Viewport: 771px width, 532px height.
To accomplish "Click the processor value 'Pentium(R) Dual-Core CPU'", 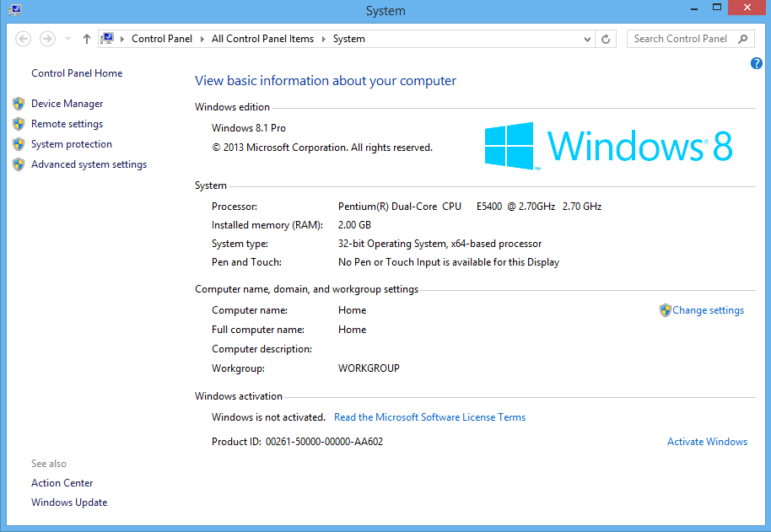I will click(x=400, y=207).
